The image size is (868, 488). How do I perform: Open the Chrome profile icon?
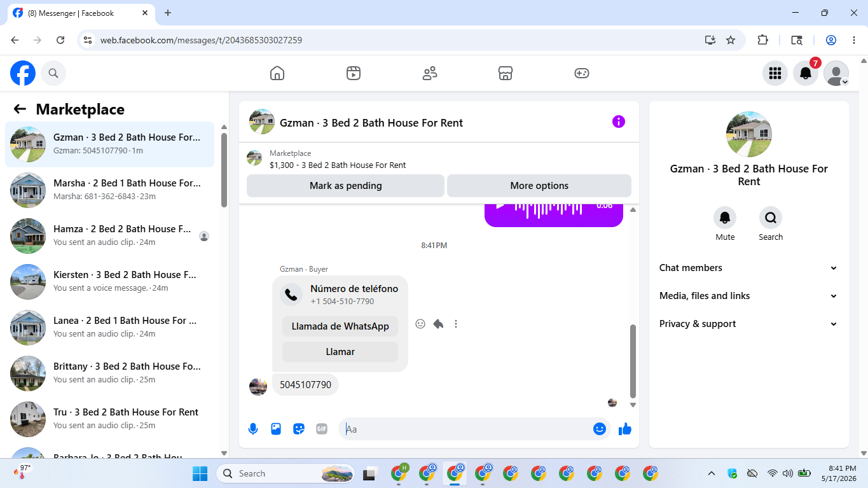coord(831,40)
